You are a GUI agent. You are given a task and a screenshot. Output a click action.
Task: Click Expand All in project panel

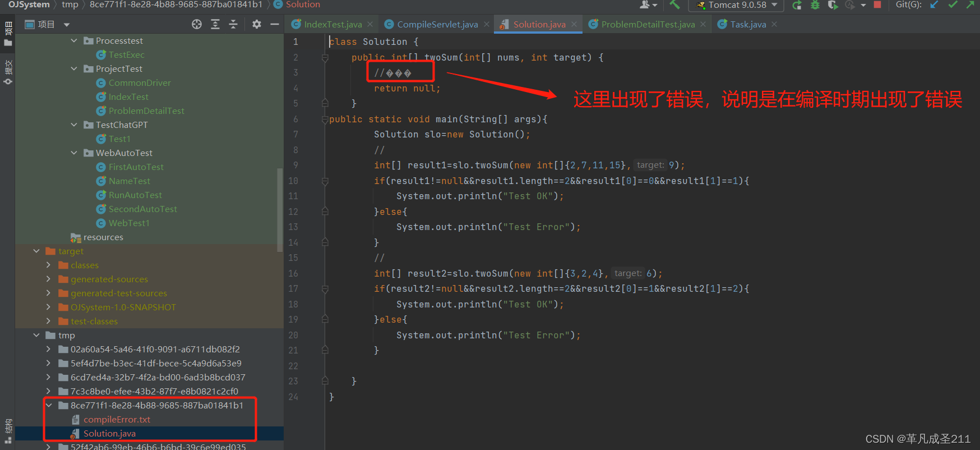[x=215, y=24]
